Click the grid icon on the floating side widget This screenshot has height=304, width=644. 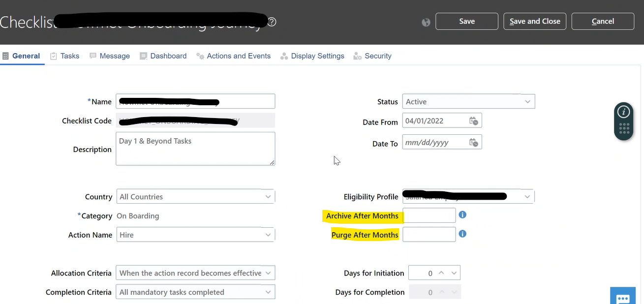[623, 128]
